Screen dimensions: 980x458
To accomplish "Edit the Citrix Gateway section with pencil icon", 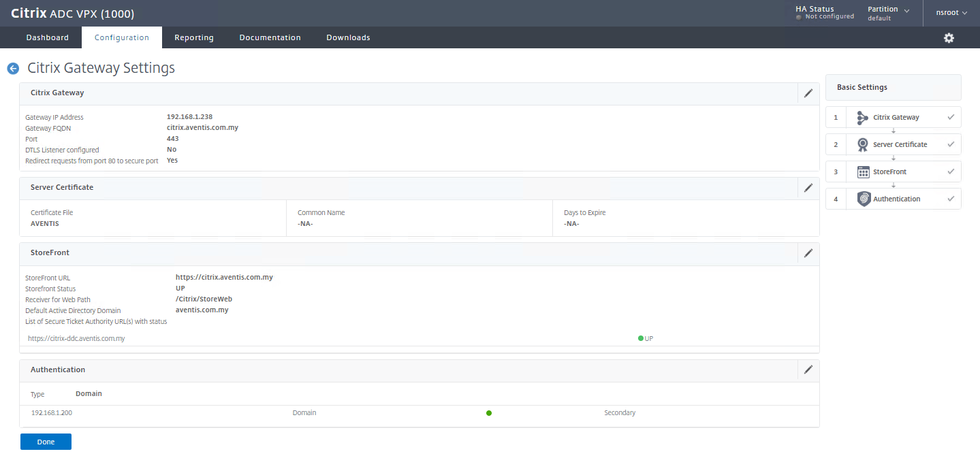I will (808, 93).
